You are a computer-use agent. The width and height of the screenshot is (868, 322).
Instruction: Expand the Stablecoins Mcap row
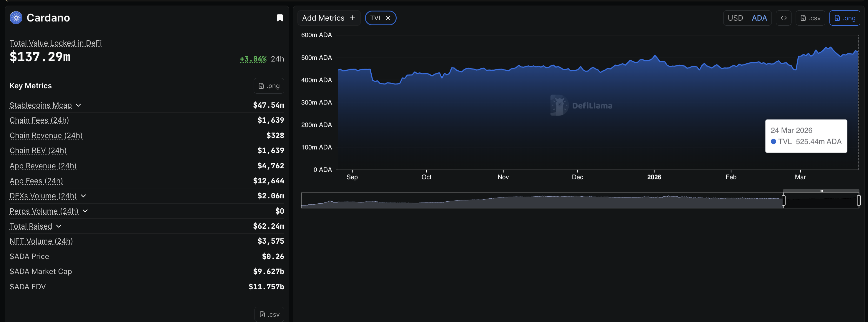click(x=79, y=105)
